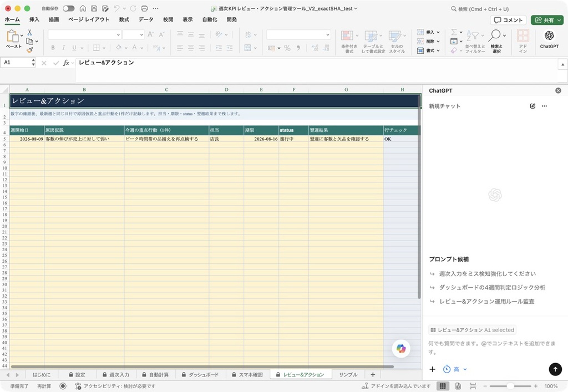Click the Paste clipboard icon
Image resolution: width=568 pixels, height=392 pixels.
pyautogui.click(x=12, y=36)
